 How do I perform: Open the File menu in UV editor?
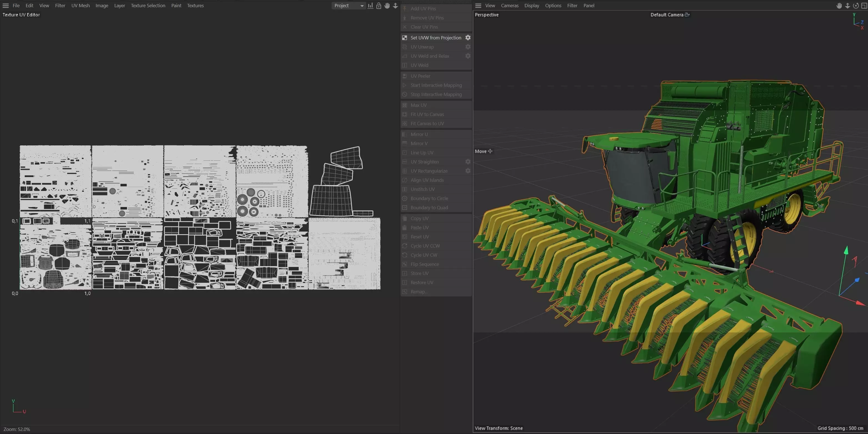pos(16,5)
